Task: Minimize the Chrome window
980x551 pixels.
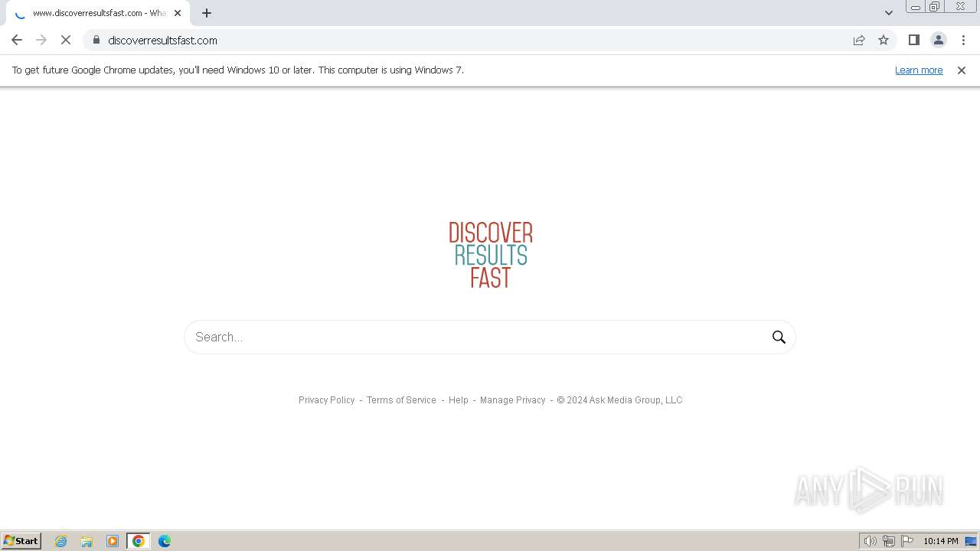Action: (x=915, y=7)
